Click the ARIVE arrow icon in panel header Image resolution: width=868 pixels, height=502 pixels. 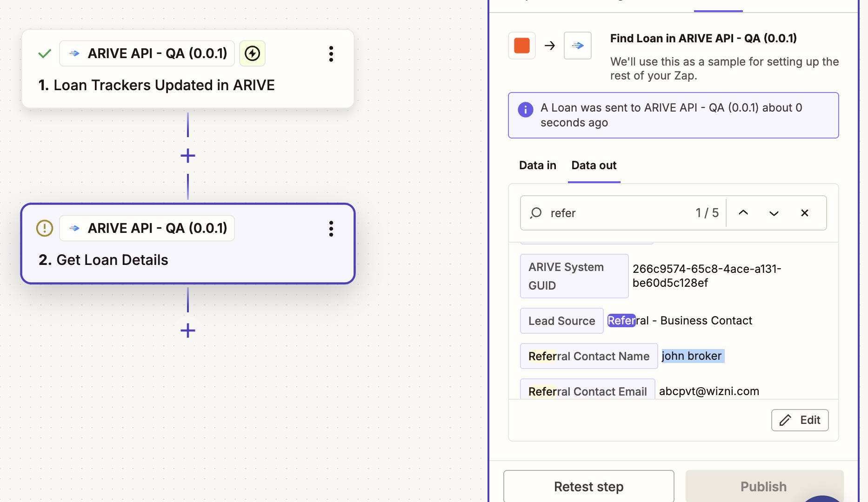pyautogui.click(x=578, y=46)
